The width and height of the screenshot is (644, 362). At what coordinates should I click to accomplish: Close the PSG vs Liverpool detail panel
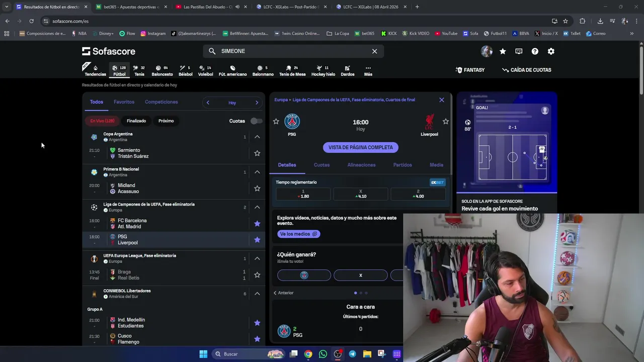click(x=442, y=100)
